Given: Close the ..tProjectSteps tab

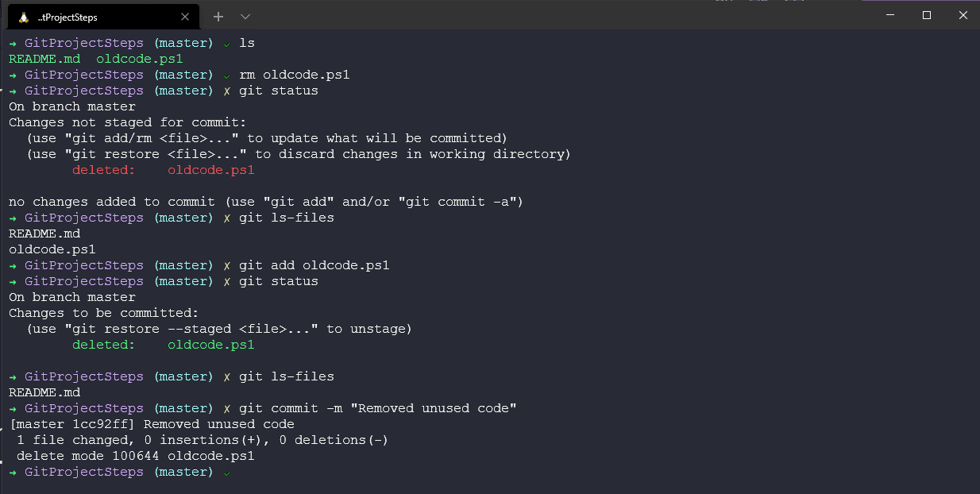Looking at the screenshot, I should [185, 17].
